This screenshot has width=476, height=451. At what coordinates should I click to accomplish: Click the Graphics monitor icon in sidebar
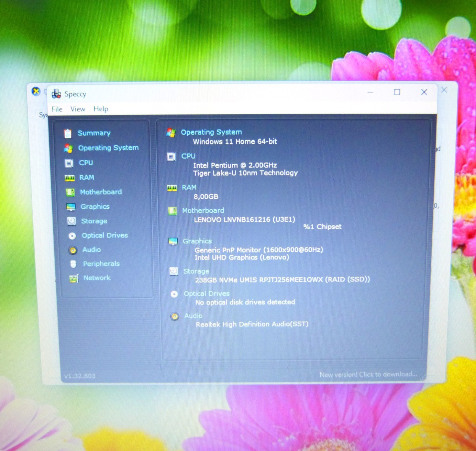[x=71, y=207]
